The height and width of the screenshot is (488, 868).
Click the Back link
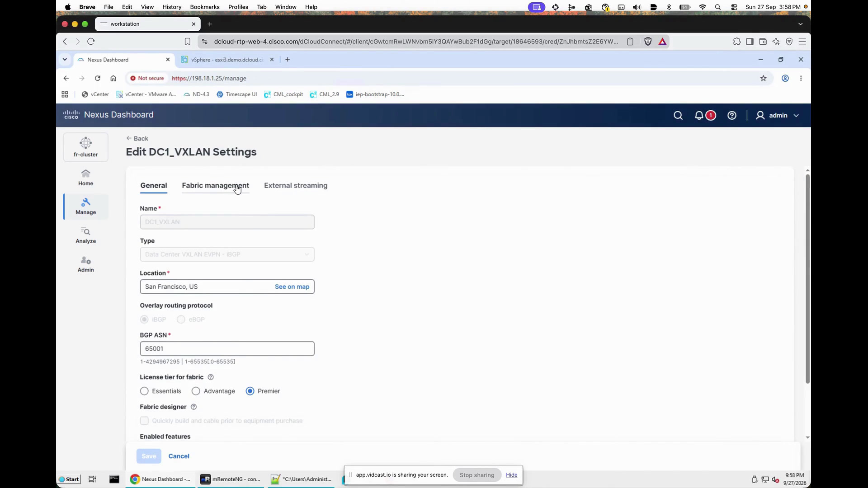[x=137, y=139]
